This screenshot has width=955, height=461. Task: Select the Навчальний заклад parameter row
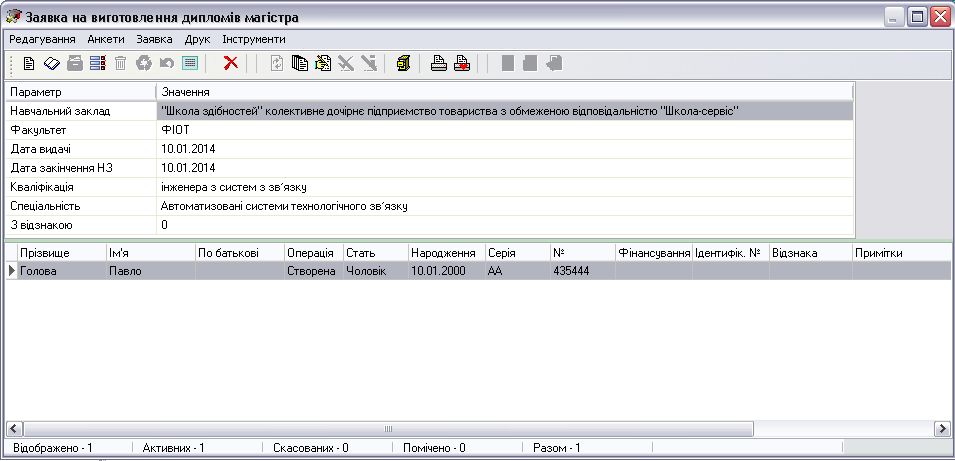tap(429, 111)
